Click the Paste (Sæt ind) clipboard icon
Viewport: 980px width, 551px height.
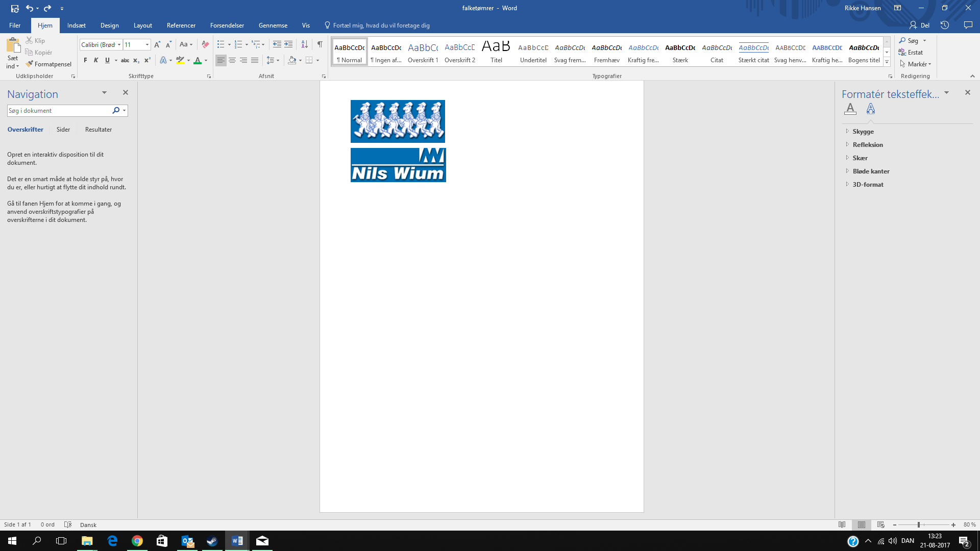(x=13, y=45)
